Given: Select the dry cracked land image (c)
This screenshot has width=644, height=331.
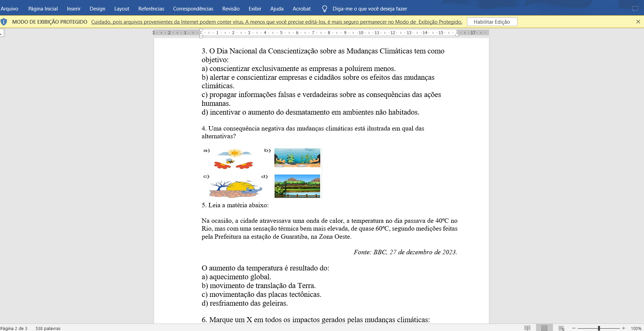Looking at the screenshot, I should coord(235,189).
